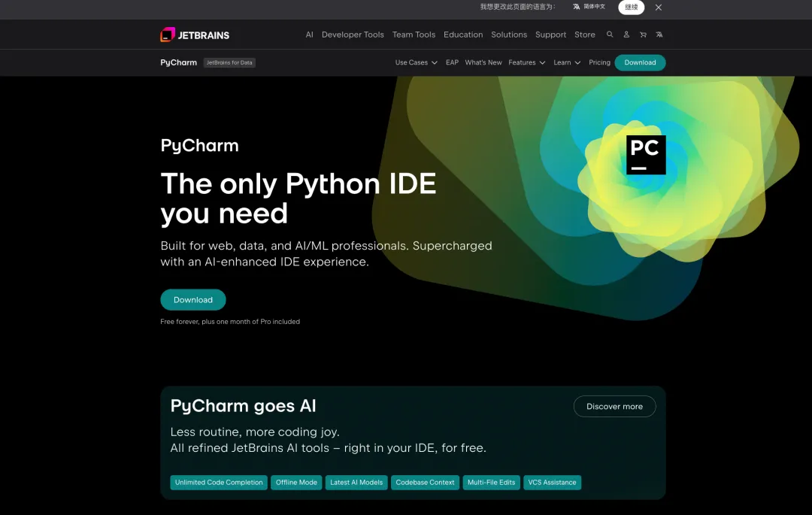
Task: Click the '我想更改此页面的语言为:' banner text
Action: (517, 7)
